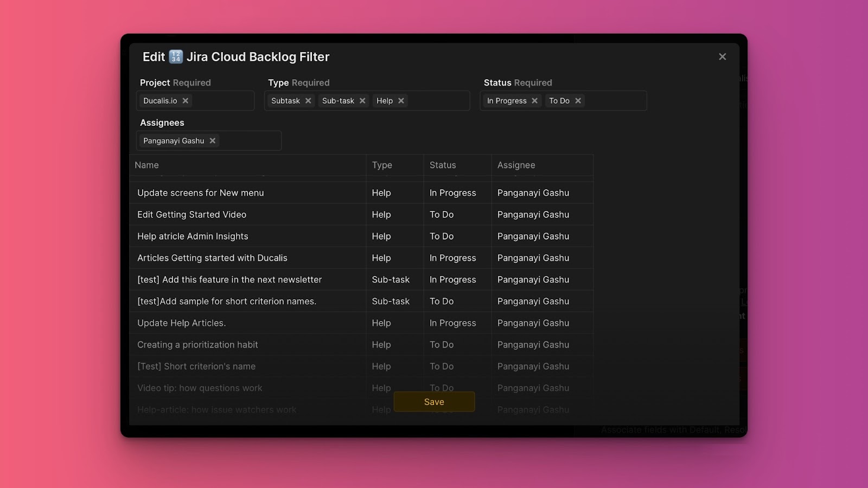Click In Progress status of Articles Getting started row
Image resolution: width=868 pixels, height=488 pixels.
coord(452,258)
